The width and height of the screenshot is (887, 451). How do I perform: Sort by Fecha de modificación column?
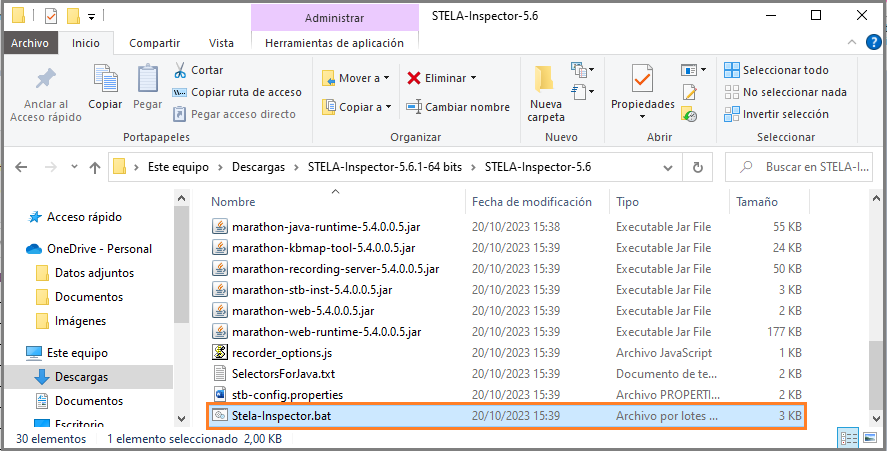(532, 202)
